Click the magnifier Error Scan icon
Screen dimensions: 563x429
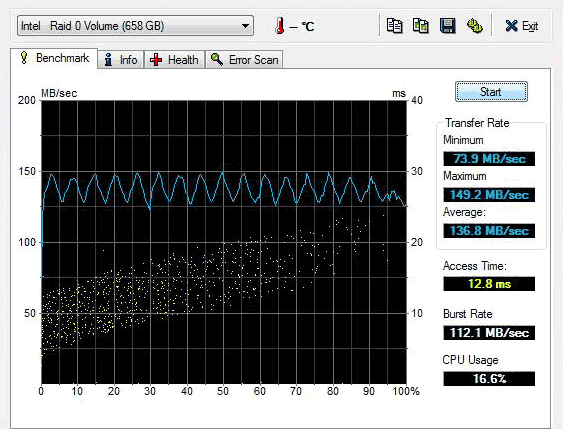[217, 59]
